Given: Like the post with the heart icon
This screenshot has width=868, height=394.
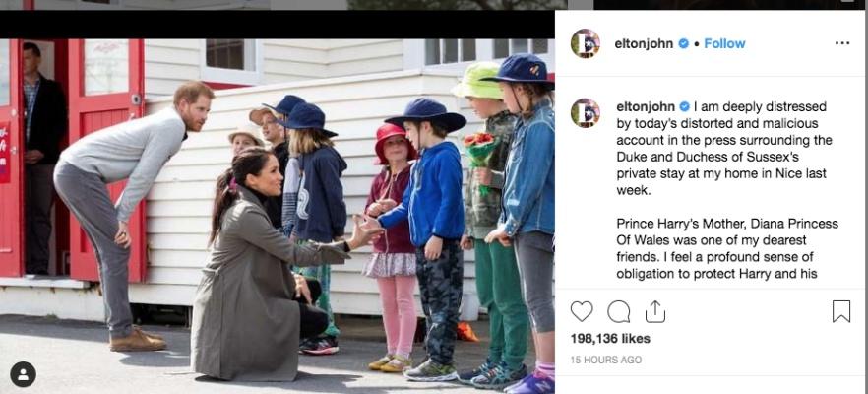Looking at the screenshot, I should click(582, 311).
